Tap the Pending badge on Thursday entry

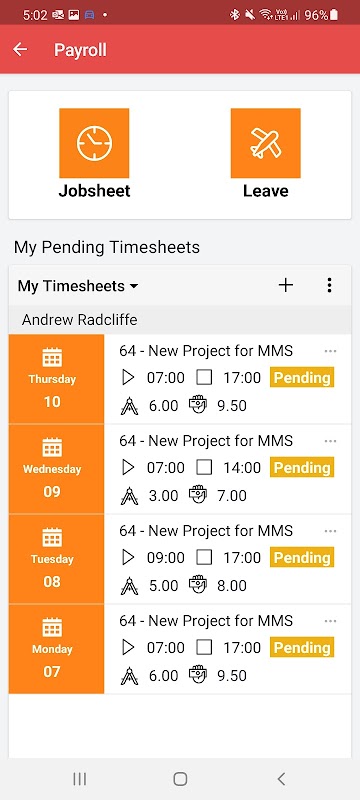302,378
